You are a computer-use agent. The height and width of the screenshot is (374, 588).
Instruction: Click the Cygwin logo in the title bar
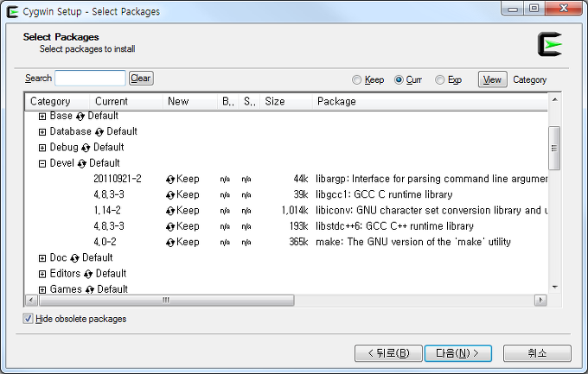coord(12,11)
